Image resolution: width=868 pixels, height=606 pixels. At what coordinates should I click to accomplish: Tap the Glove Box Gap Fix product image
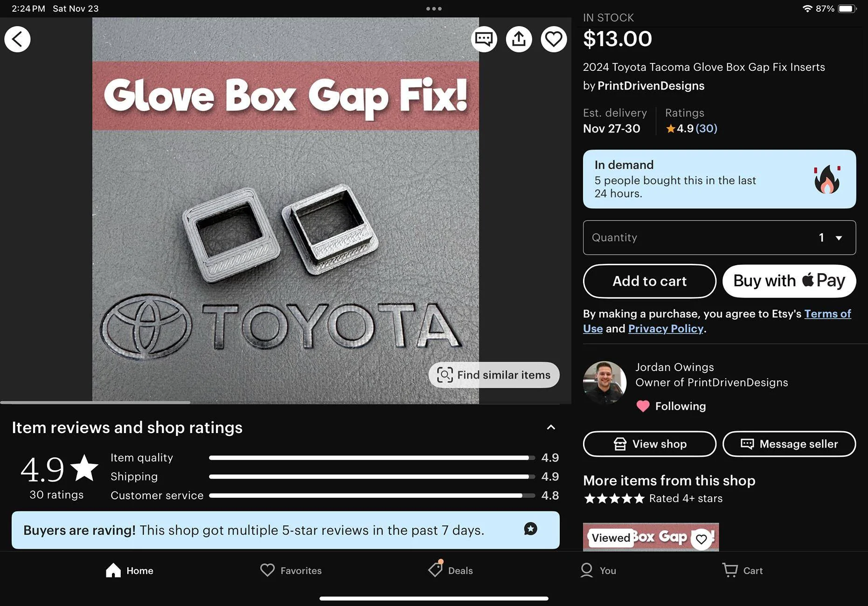pyautogui.click(x=285, y=211)
